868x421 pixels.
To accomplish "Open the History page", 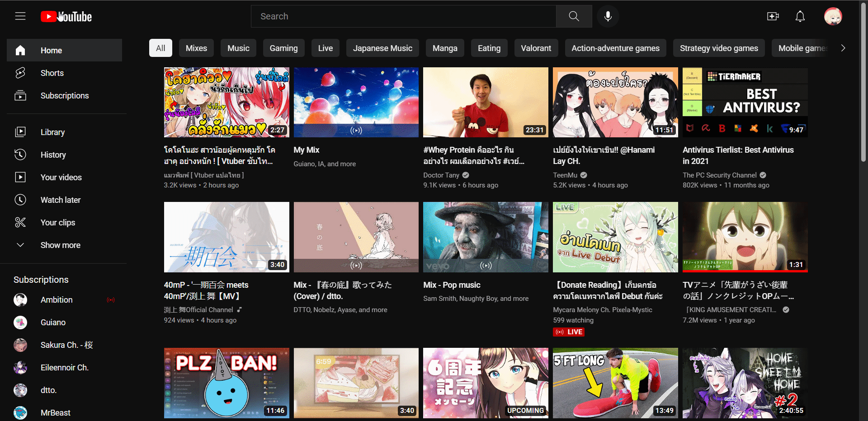I will 53,155.
